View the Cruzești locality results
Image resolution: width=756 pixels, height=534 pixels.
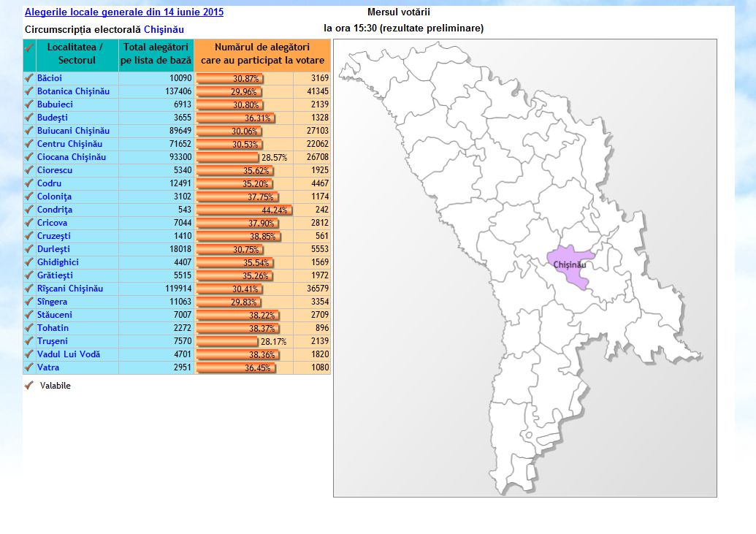pos(53,236)
